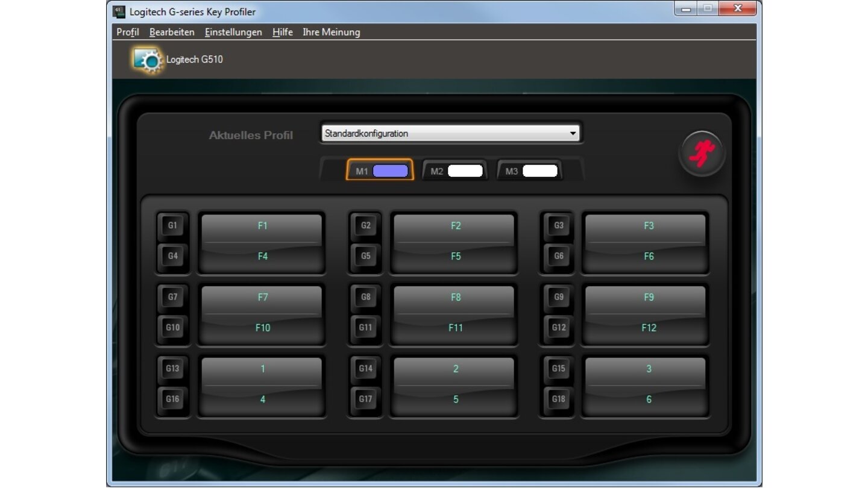This screenshot has width=868, height=488.
Task: Click the 2 assignment for G14
Action: pos(455,371)
